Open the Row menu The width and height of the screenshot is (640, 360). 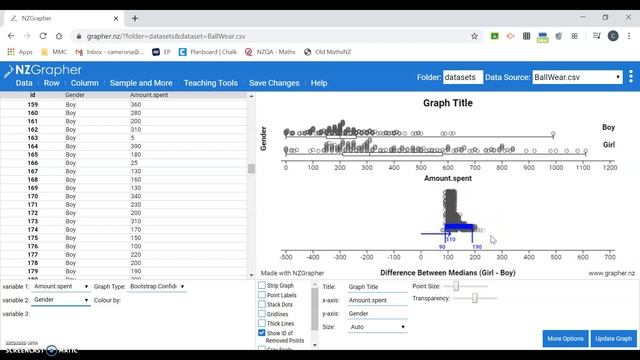point(51,83)
